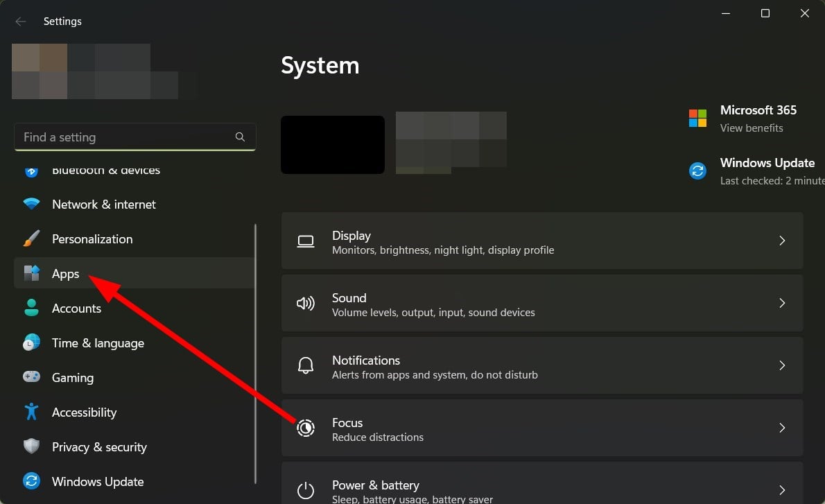Screen dimensions: 825x504
Task: Open Accounts settings page
Action: 134,309
